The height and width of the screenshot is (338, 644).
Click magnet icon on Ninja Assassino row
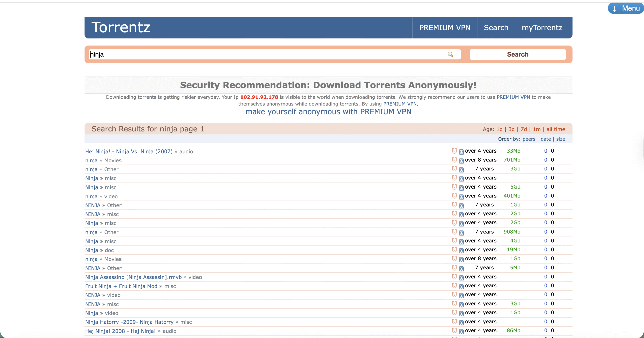click(454, 277)
